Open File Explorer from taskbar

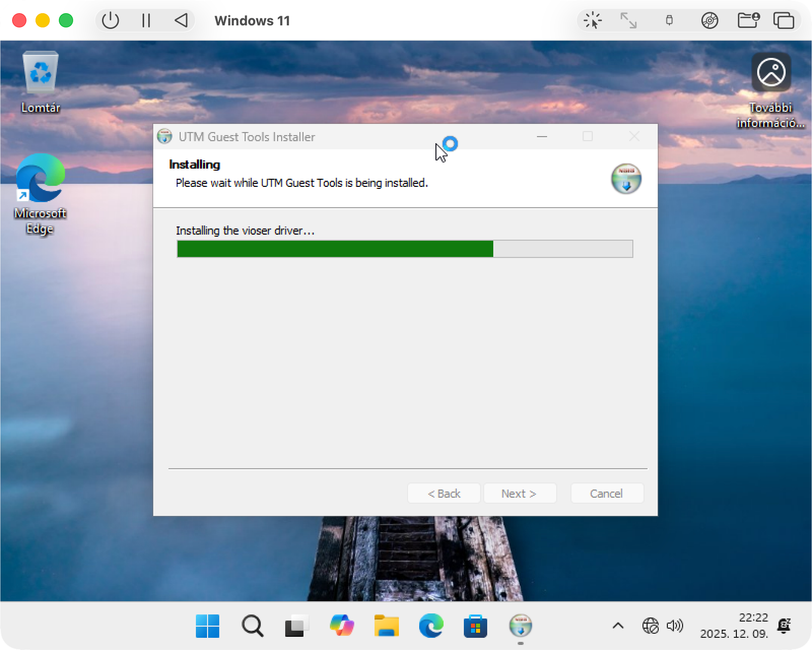coord(386,626)
